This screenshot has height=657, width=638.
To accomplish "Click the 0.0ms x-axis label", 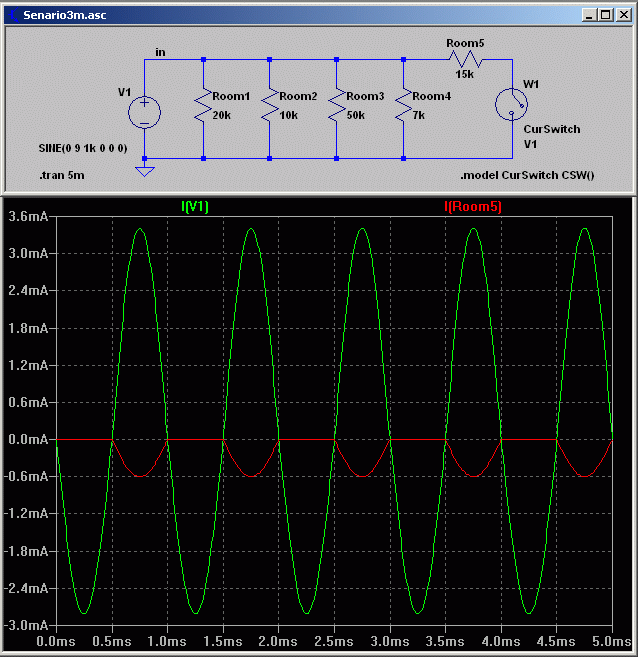I will (x=56, y=641).
